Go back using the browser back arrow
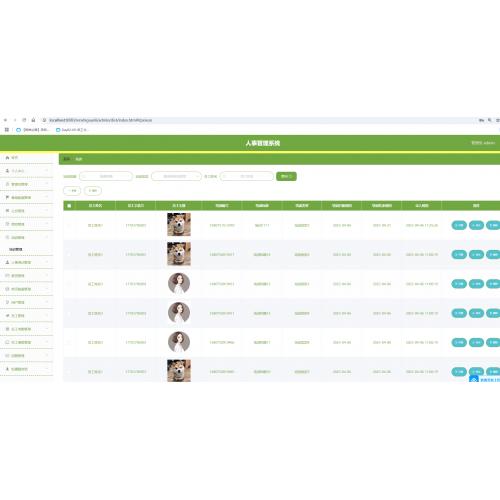500x500 pixels. [5, 120]
